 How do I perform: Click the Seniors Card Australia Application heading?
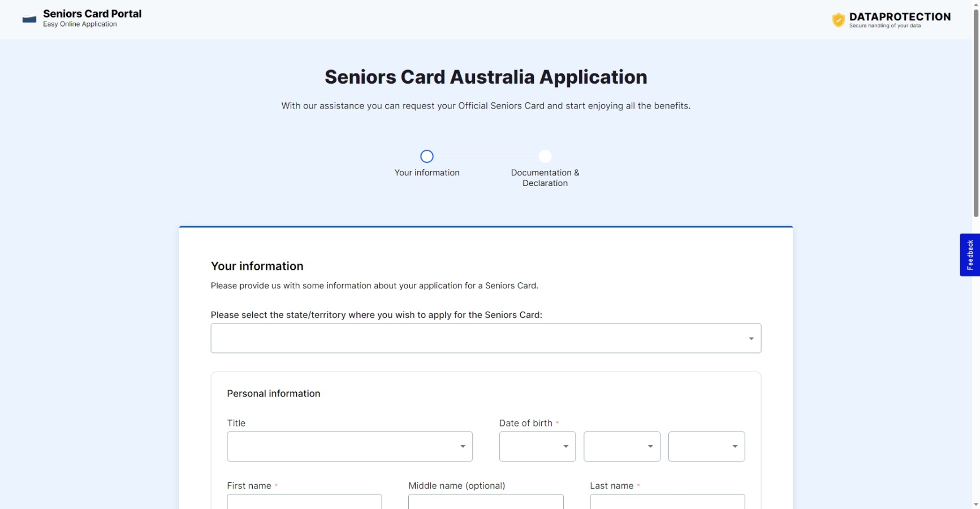pos(486,77)
